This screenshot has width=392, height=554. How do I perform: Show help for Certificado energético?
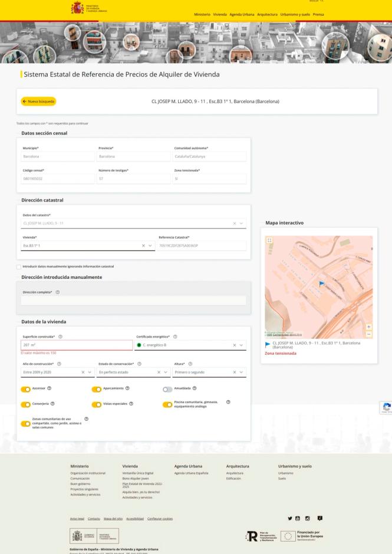pos(175,337)
